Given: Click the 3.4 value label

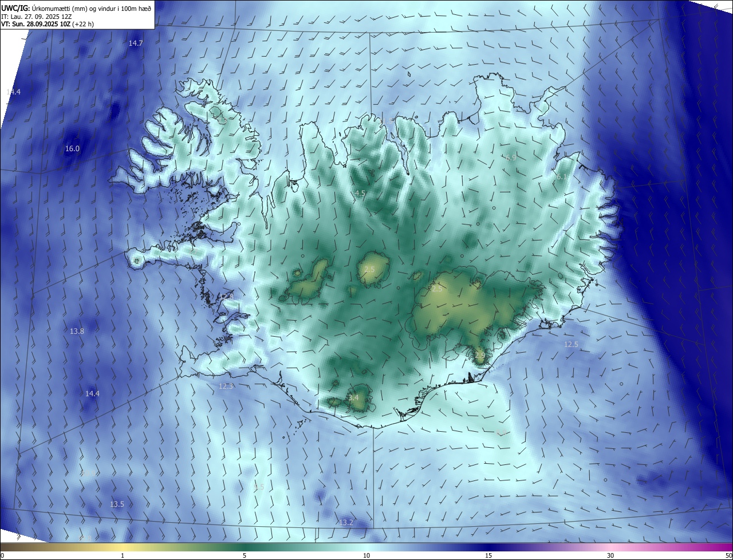Looking at the screenshot, I should pyautogui.click(x=353, y=397).
